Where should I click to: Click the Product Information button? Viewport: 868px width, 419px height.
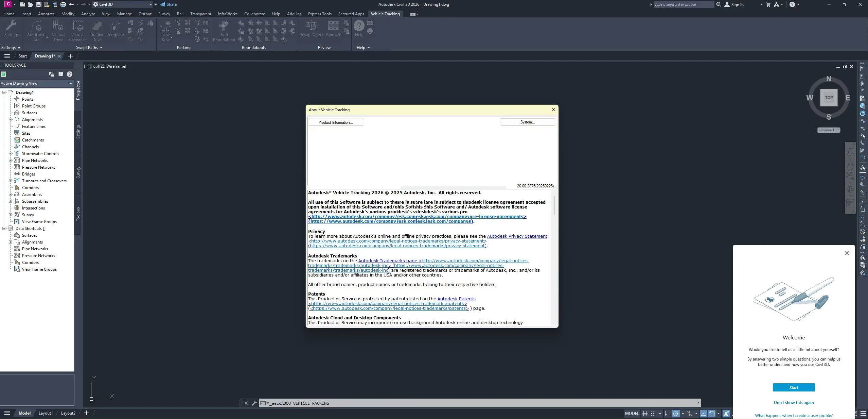(335, 122)
